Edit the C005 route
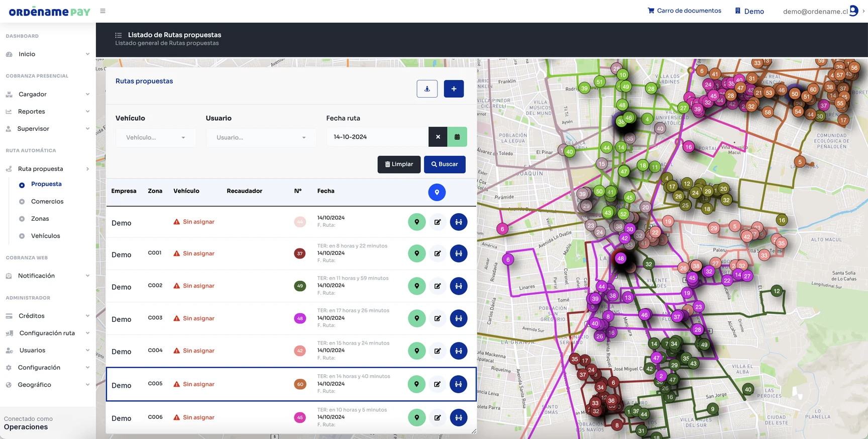The width and height of the screenshot is (868, 439). 438,384
